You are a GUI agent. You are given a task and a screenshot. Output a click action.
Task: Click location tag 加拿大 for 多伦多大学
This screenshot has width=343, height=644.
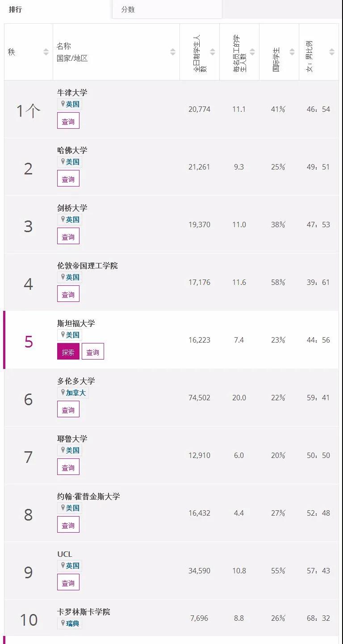(75, 393)
